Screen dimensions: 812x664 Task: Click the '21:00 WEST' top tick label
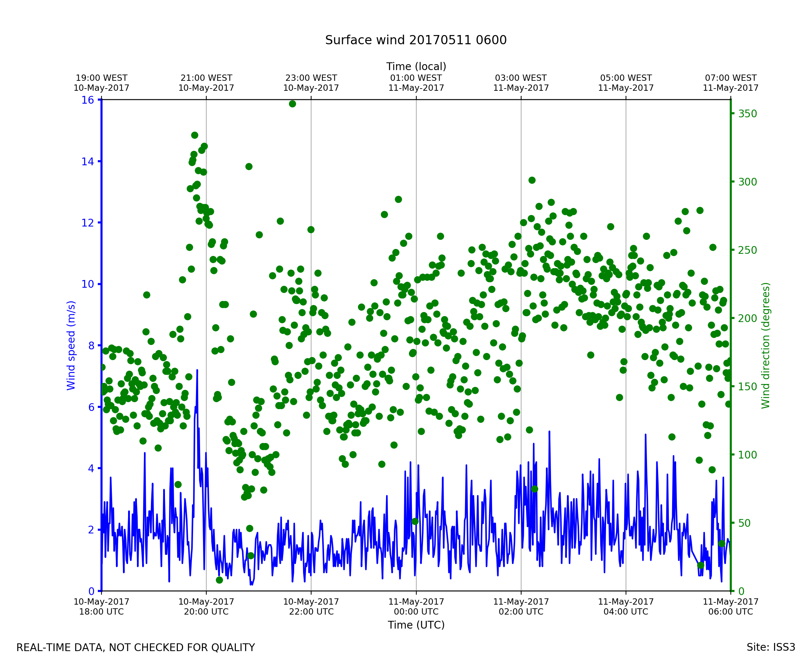tap(206, 78)
